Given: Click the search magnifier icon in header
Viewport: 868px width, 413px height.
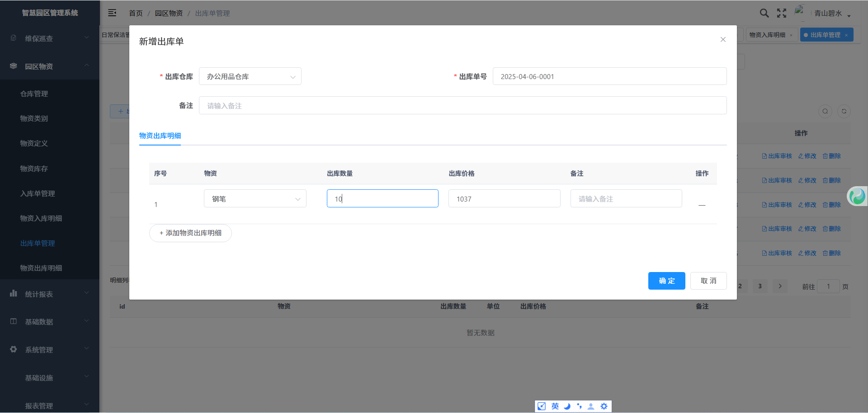Looking at the screenshot, I should point(764,13).
